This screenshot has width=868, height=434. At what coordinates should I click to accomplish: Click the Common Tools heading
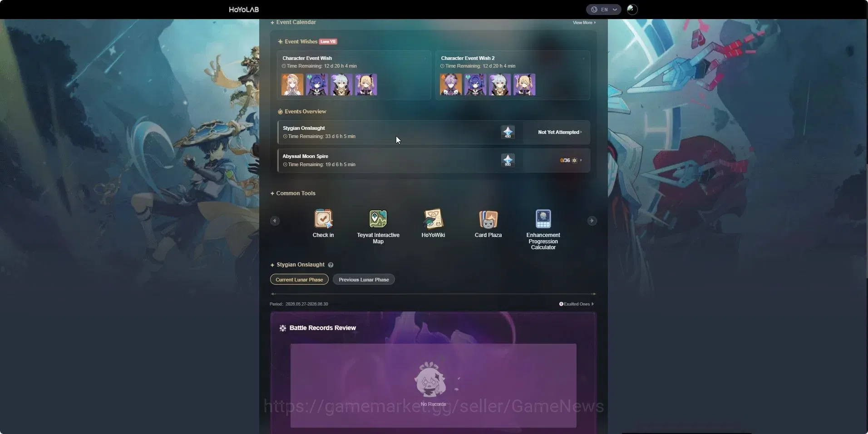click(x=296, y=193)
